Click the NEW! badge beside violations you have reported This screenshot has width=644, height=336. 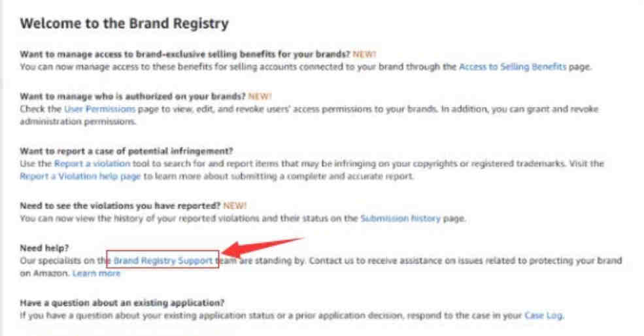point(235,206)
